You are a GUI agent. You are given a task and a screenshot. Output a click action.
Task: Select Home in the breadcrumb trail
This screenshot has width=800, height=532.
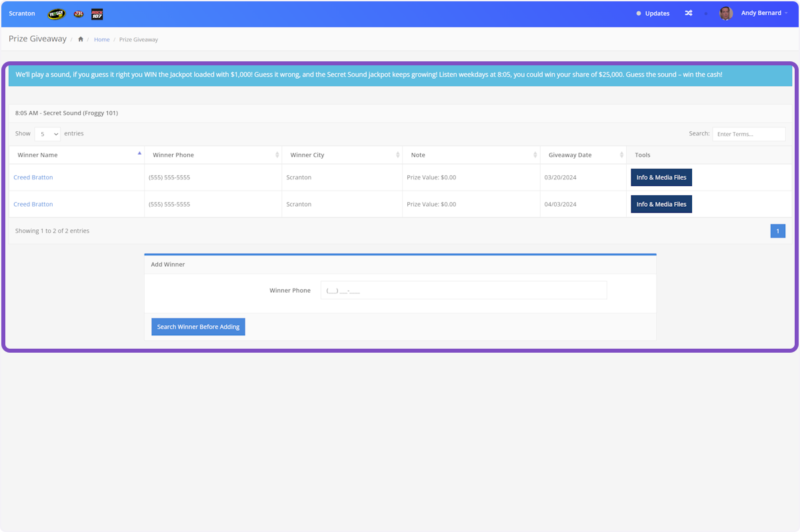point(101,39)
